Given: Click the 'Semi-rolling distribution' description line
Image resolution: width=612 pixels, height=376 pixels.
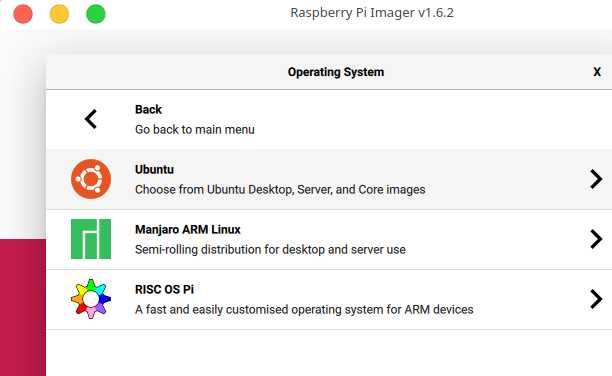Looking at the screenshot, I should [270, 249].
